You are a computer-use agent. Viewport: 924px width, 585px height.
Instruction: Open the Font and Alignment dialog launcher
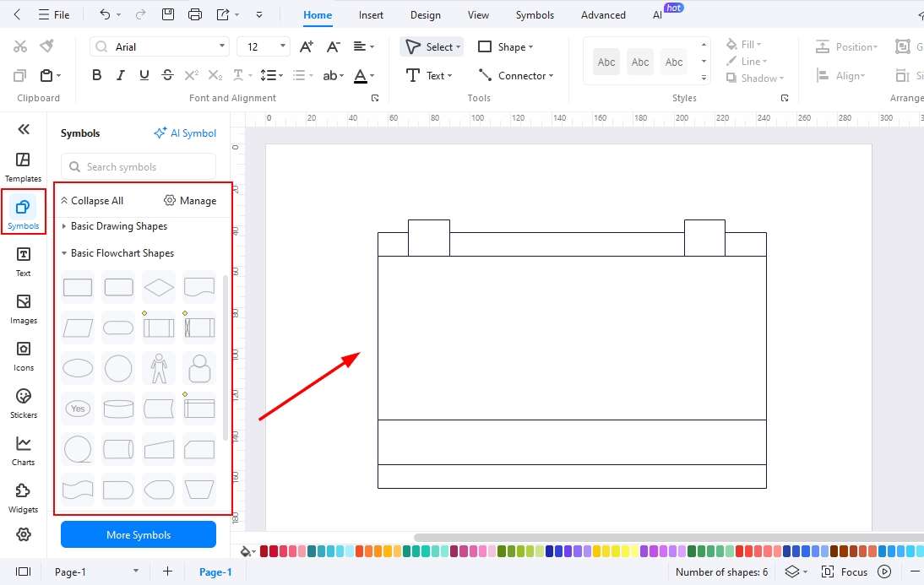(375, 99)
